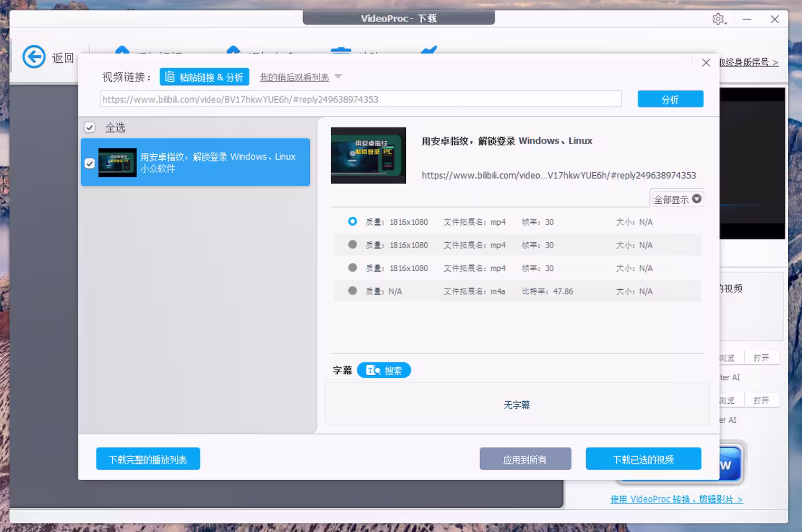The height and width of the screenshot is (532, 802).
Task: Click Apply to All (应用到所有) button
Action: tap(525, 459)
